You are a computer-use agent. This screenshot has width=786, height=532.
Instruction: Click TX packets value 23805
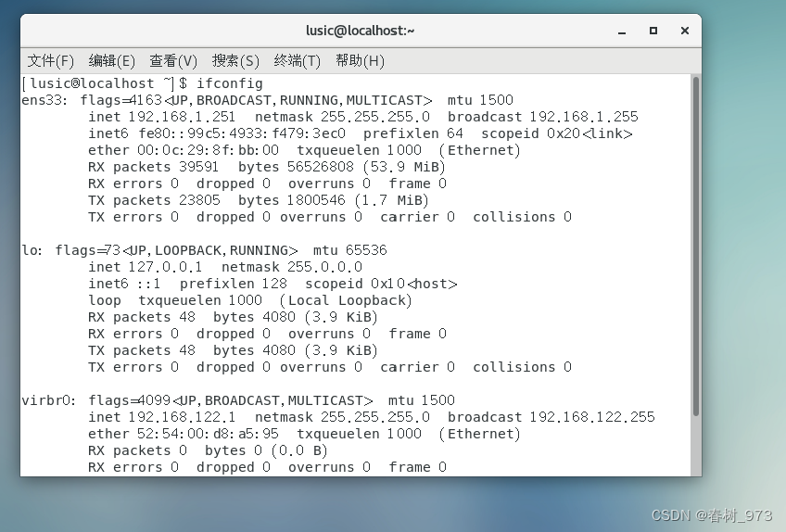coord(199,200)
